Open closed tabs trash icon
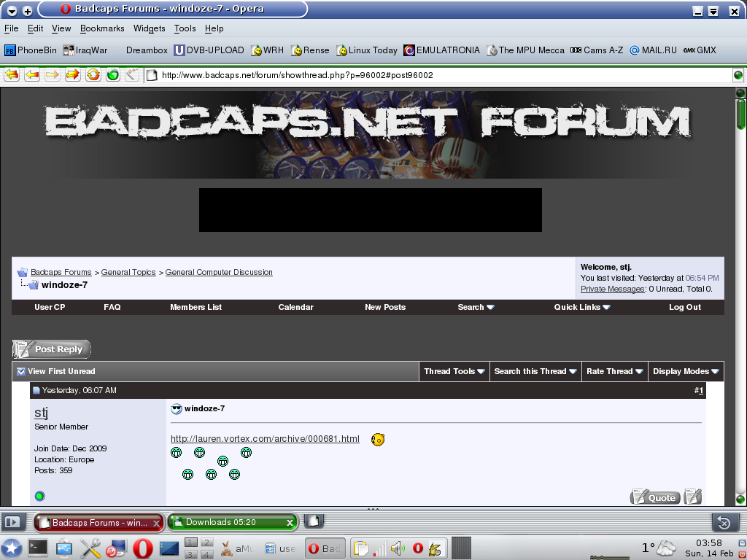 tap(724, 522)
